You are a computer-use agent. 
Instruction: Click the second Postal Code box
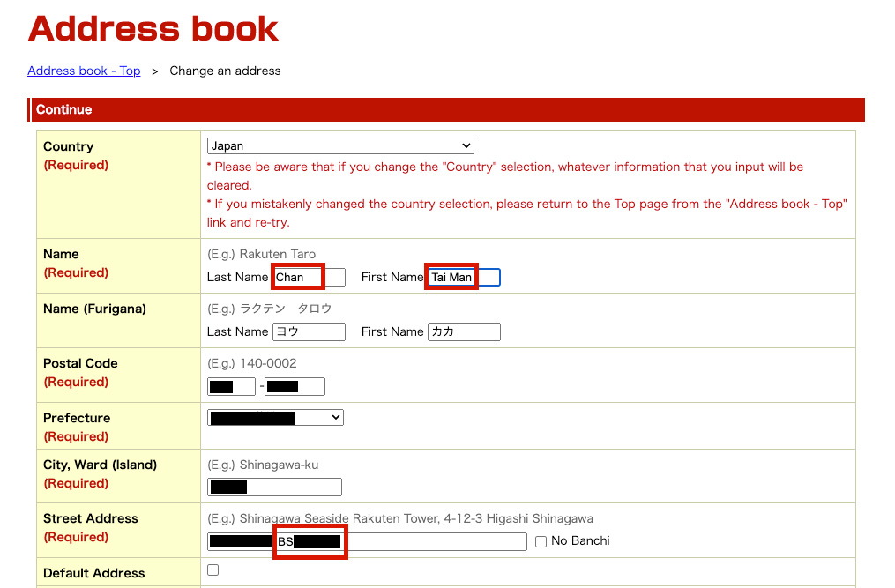(x=295, y=386)
